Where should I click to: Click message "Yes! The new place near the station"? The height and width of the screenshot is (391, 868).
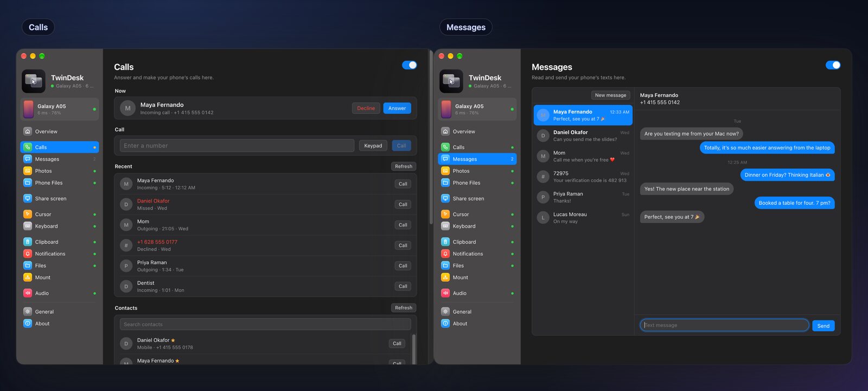(x=687, y=189)
